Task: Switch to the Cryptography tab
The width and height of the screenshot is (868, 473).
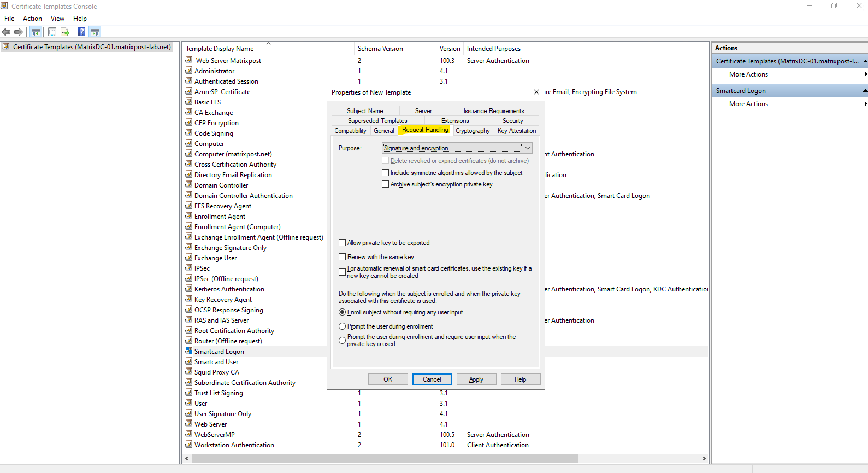Action: tap(473, 131)
